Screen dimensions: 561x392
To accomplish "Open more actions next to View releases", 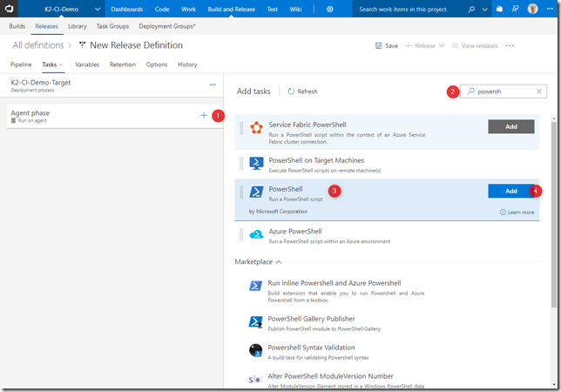I will coord(510,46).
